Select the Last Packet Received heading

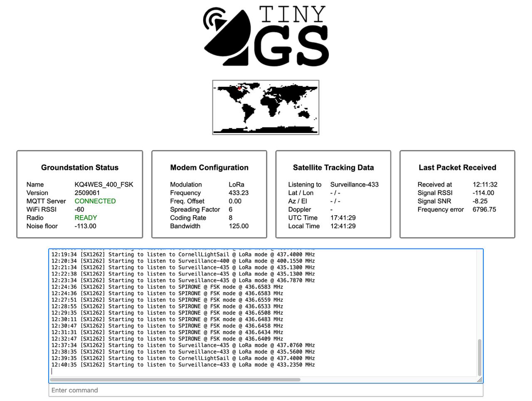pos(457,167)
